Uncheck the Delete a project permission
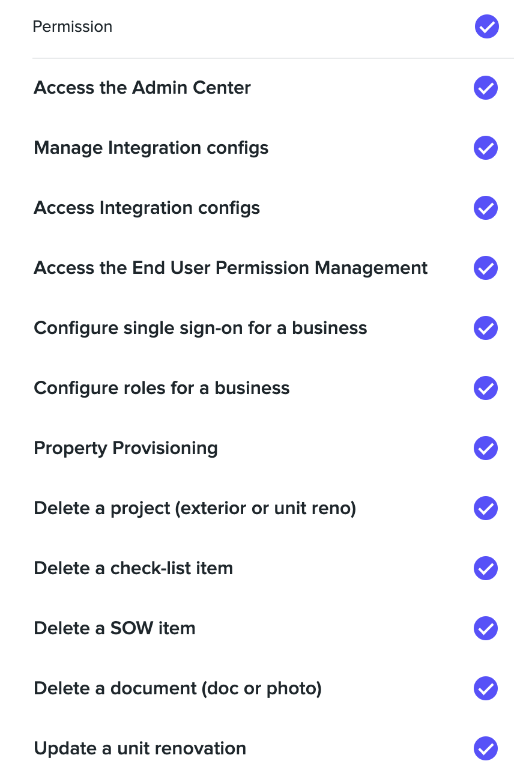 pos(486,508)
